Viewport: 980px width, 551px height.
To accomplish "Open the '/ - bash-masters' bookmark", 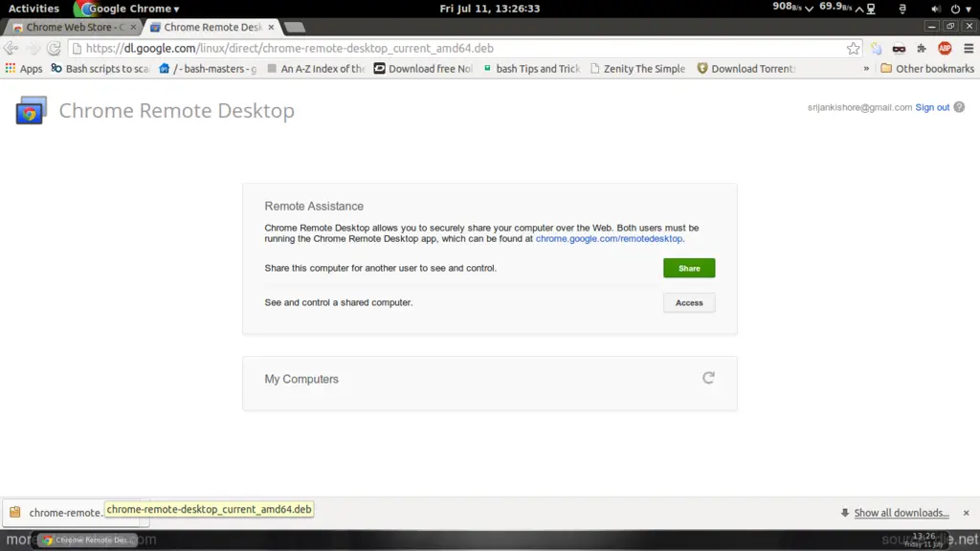I will click(x=208, y=69).
